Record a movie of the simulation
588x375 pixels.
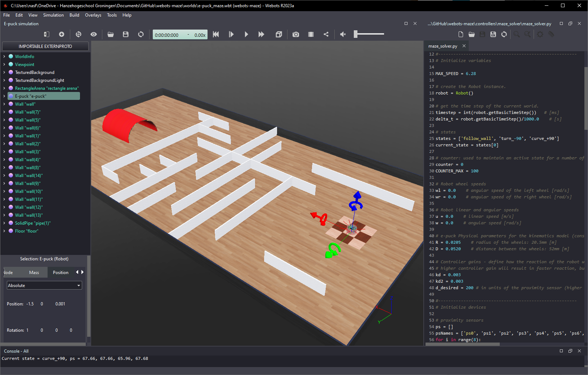point(311,34)
